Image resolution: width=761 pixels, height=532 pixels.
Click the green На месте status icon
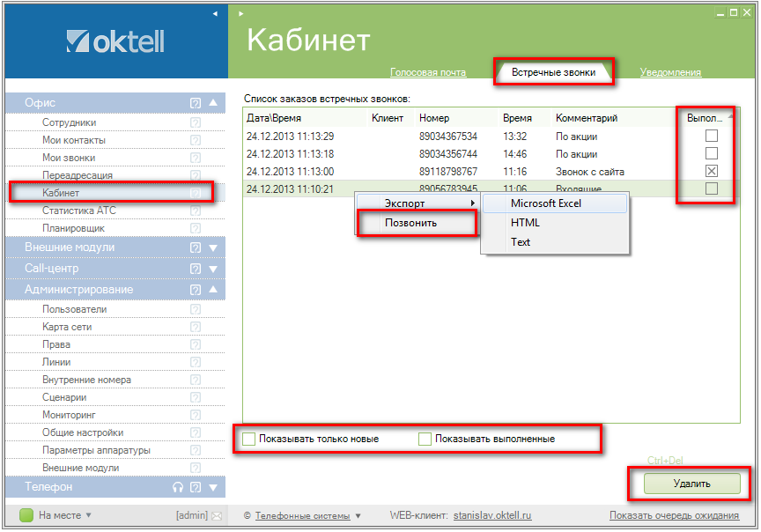(x=26, y=515)
